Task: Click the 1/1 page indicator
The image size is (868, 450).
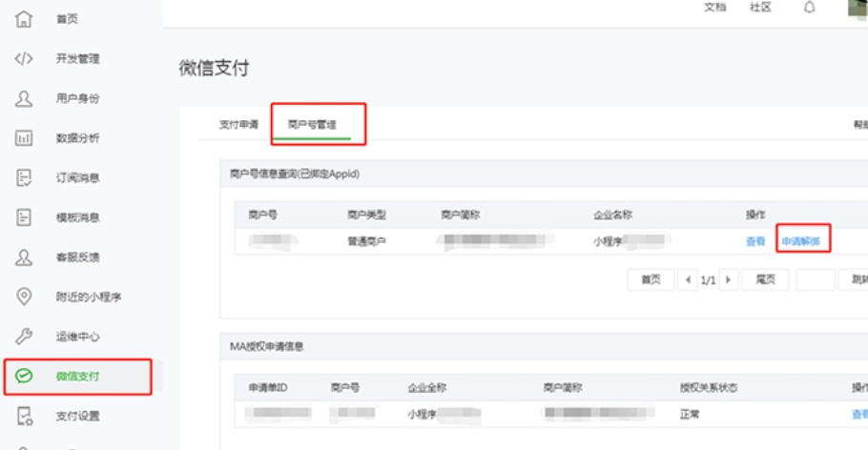Action: [x=708, y=280]
